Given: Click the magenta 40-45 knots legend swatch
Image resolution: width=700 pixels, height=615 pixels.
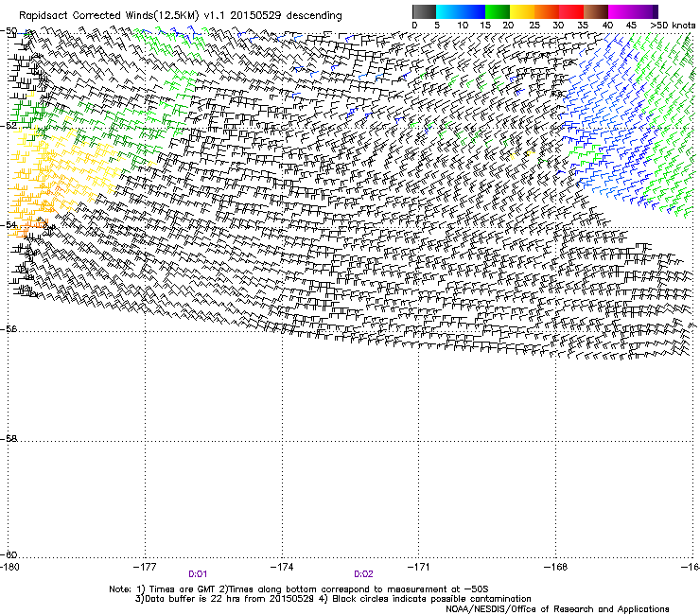Looking at the screenshot, I should [621, 11].
